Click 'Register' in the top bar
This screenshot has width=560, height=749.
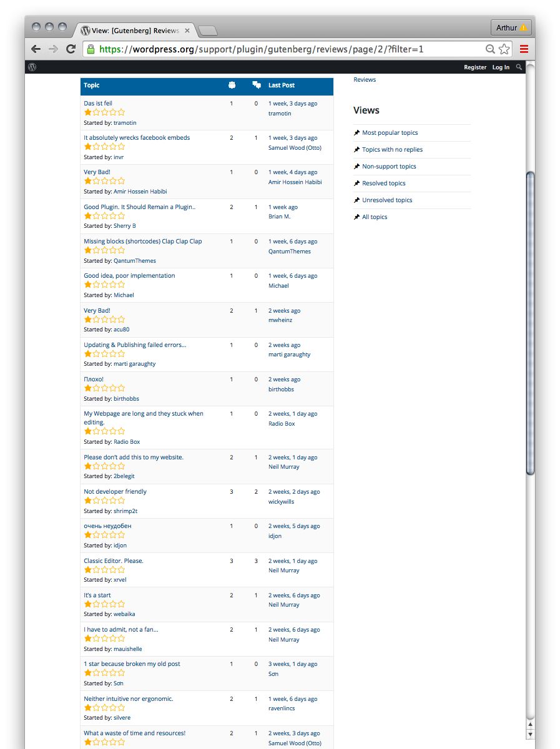[x=475, y=67]
